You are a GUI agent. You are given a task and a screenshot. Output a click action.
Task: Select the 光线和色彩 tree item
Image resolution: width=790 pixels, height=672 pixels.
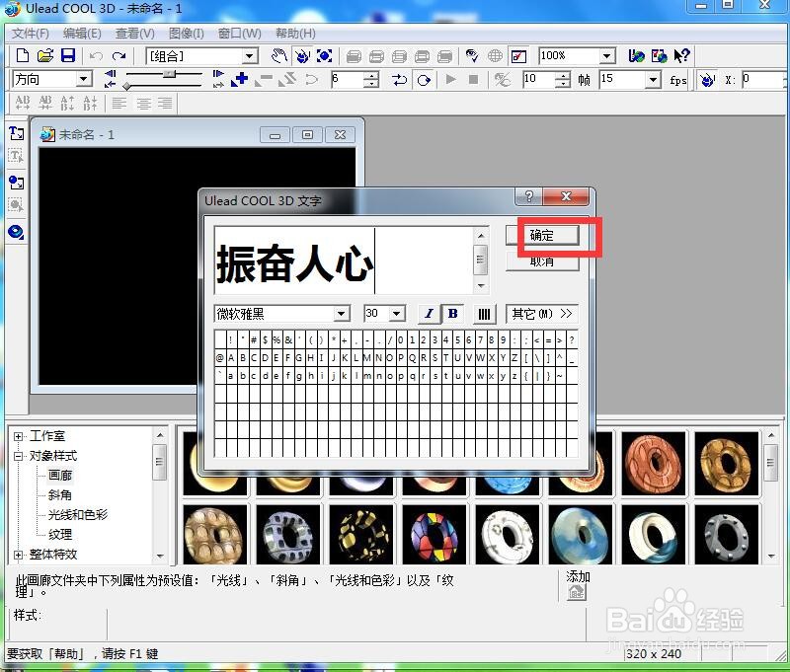tap(78, 514)
